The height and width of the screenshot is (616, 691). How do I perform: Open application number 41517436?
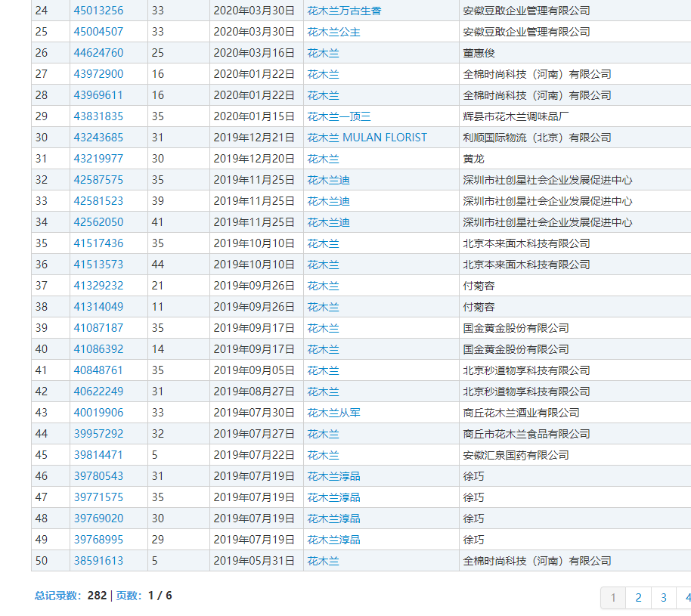click(98, 243)
